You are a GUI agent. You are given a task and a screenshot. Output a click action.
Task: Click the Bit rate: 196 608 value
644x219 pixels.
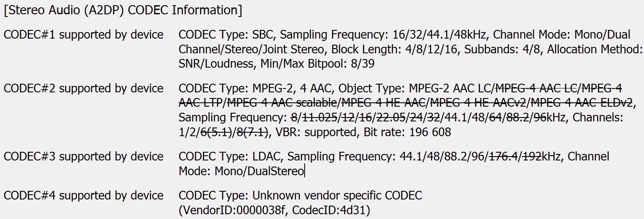(410, 132)
